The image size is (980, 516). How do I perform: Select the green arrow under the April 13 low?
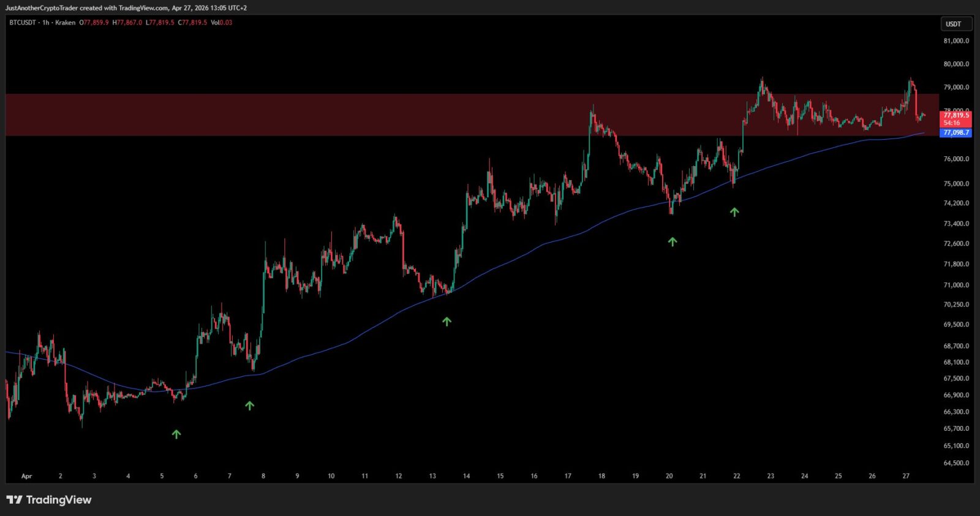[447, 321]
